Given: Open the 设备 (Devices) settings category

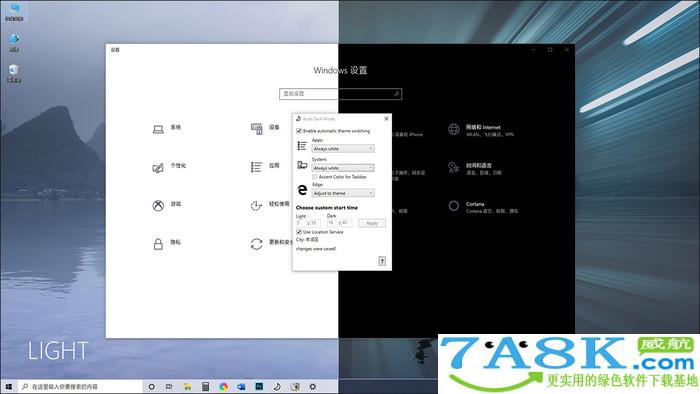Looking at the screenshot, I should click(265, 129).
